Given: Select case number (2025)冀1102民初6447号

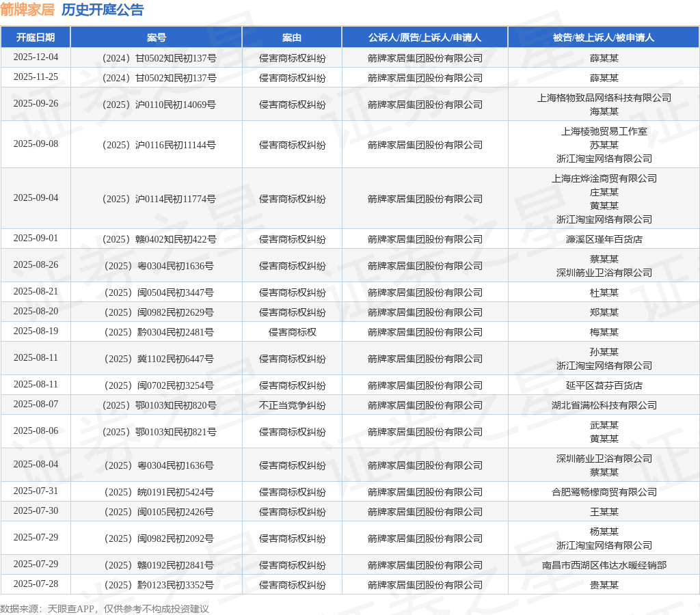Looking at the screenshot, I should 159,359.
